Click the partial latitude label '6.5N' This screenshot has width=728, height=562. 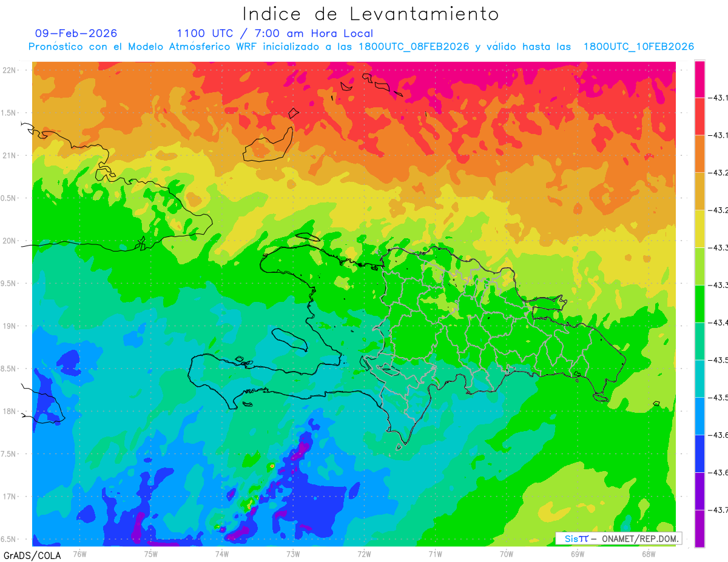(x=9, y=539)
